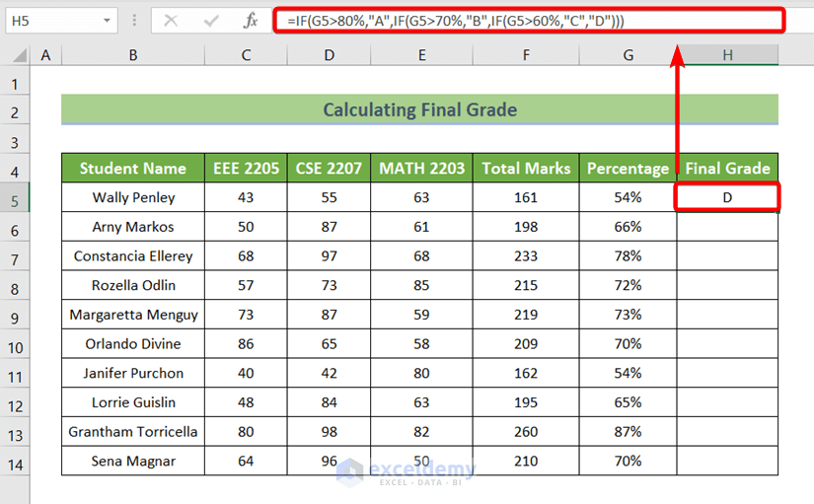Click the Rozella Odlin name cell
The height and width of the screenshot is (504, 814).
(x=133, y=285)
